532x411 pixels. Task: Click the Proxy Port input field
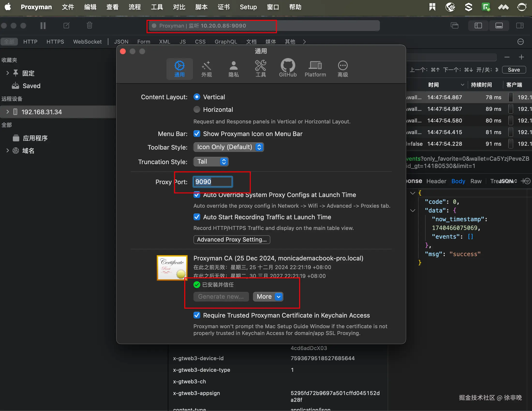(213, 182)
